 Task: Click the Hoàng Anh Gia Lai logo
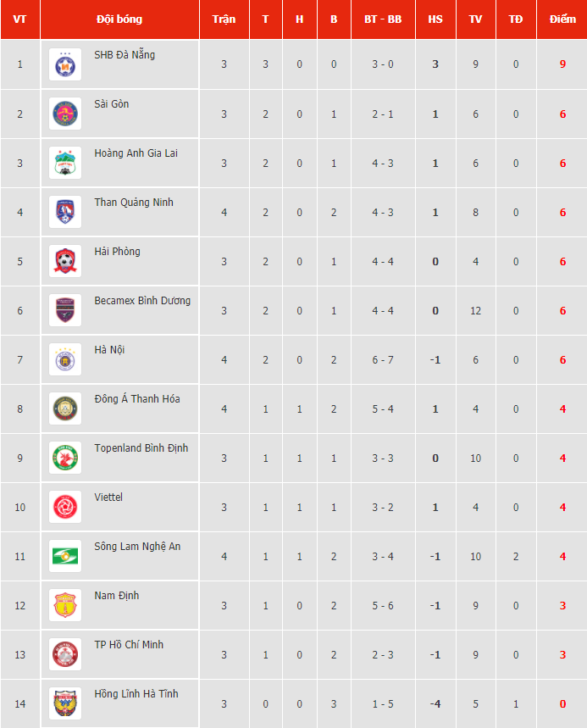65,163
